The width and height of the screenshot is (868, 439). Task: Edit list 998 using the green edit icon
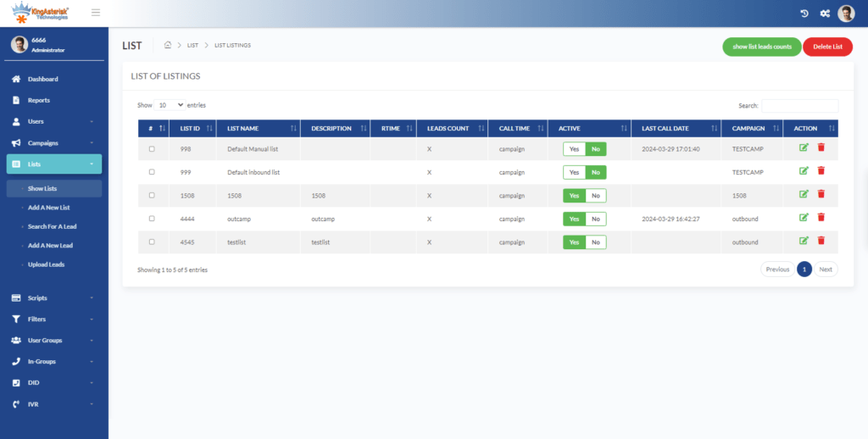click(804, 147)
